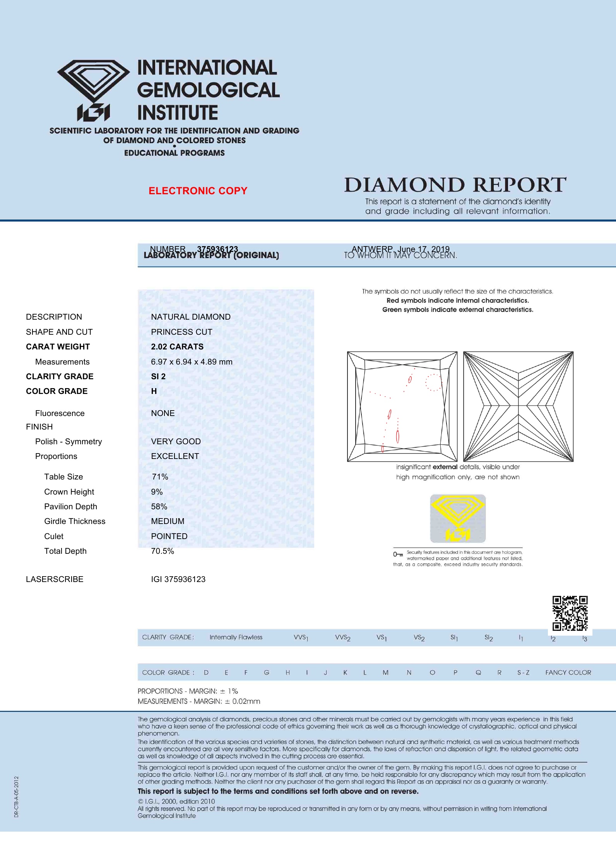
Task: Select the diamond crown view diagram
Action: point(402,407)
